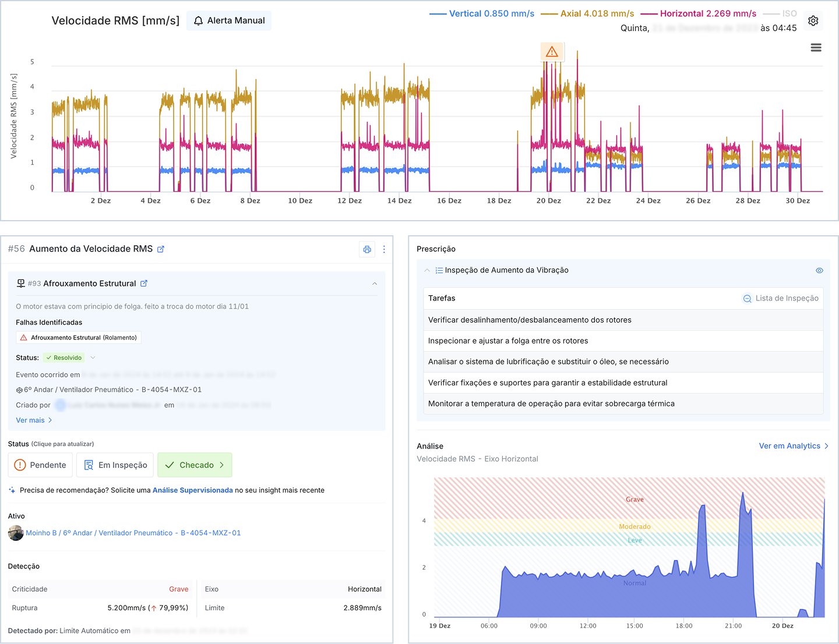
Task: Click the warning triangle marker on chart
Action: (x=552, y=52)
